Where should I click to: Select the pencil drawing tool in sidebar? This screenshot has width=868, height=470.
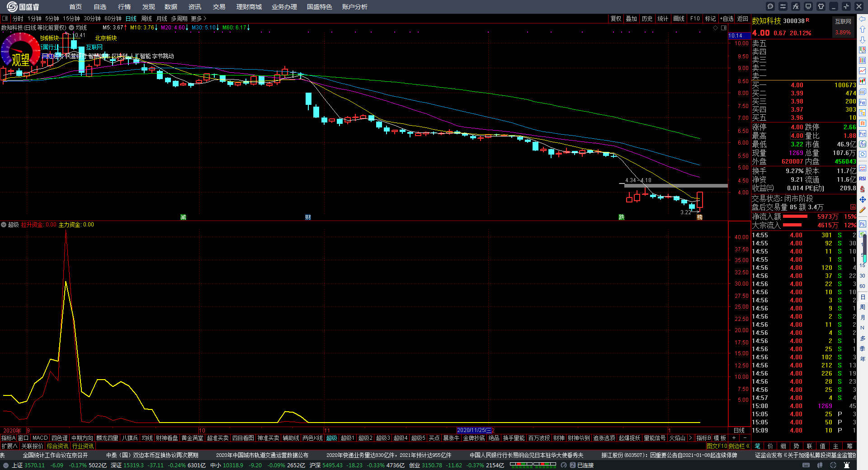863,210
